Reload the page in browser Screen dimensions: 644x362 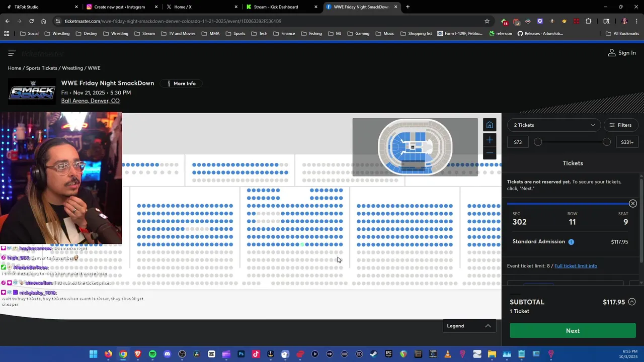pyautogui.click(x=31, y=21)
